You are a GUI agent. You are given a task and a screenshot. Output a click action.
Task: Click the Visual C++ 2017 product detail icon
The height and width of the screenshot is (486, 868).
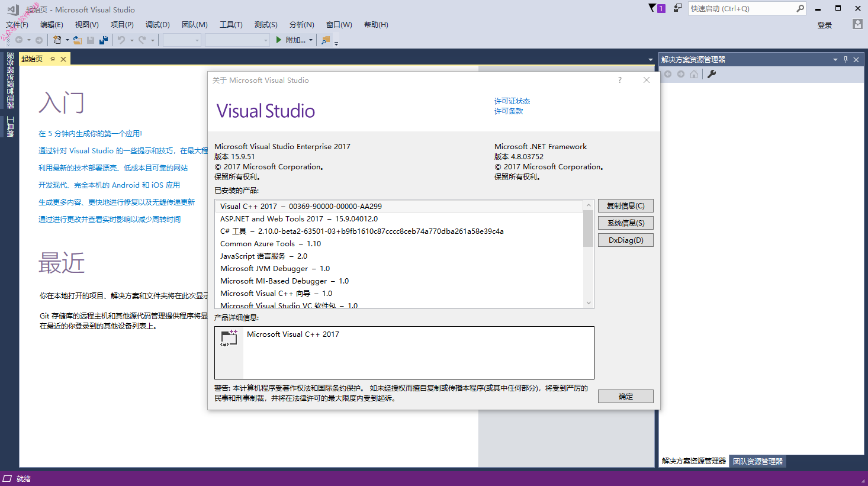point(229,338)
